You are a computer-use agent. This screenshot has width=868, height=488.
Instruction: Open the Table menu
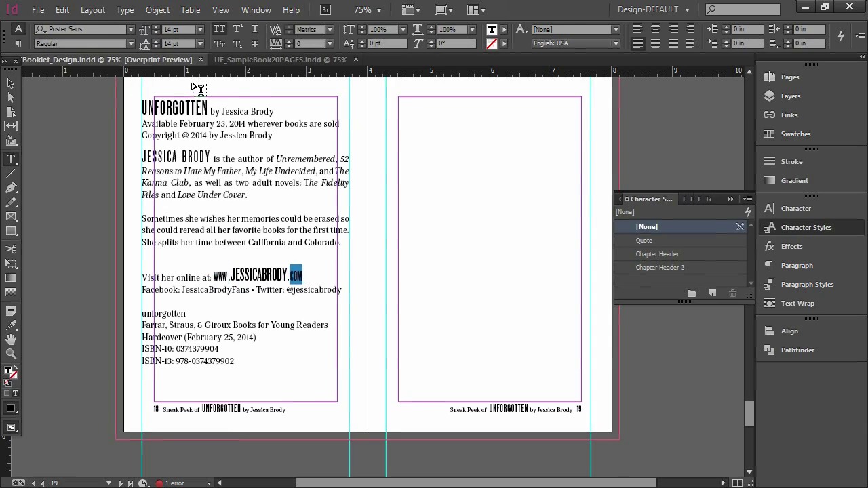pos(191,10)
